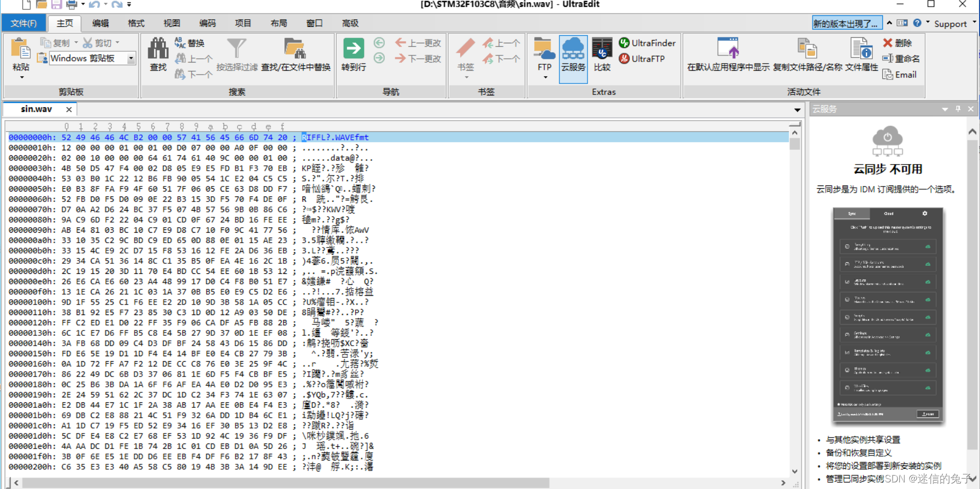
Task: Close the sin.wav file tab
Action: 69,110
